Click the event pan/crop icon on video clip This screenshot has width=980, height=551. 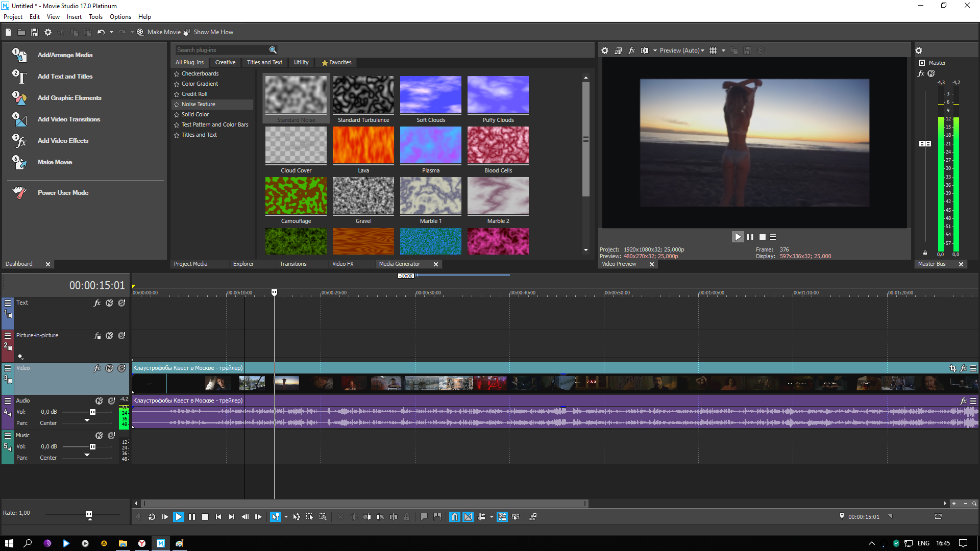952,368
